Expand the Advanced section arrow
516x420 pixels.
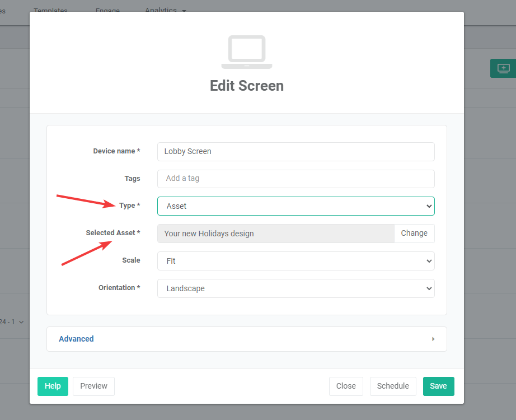pyautogui.click(x=433, y=339)
